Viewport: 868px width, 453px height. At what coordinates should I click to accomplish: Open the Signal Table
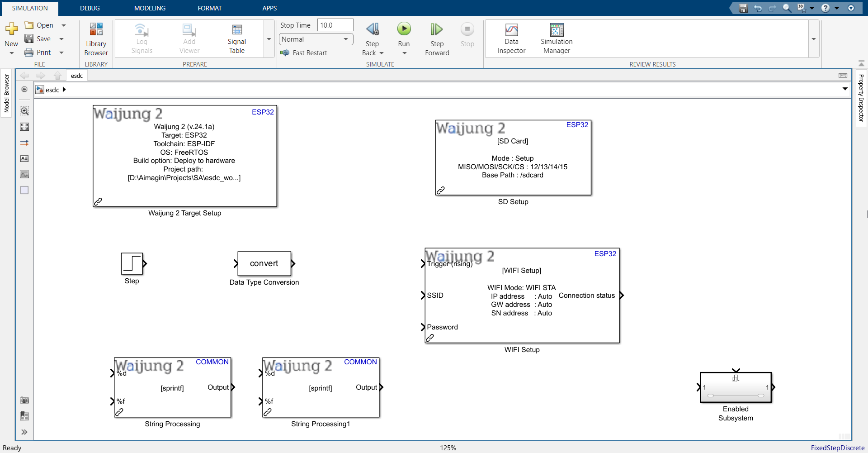[x=236, y=39]
